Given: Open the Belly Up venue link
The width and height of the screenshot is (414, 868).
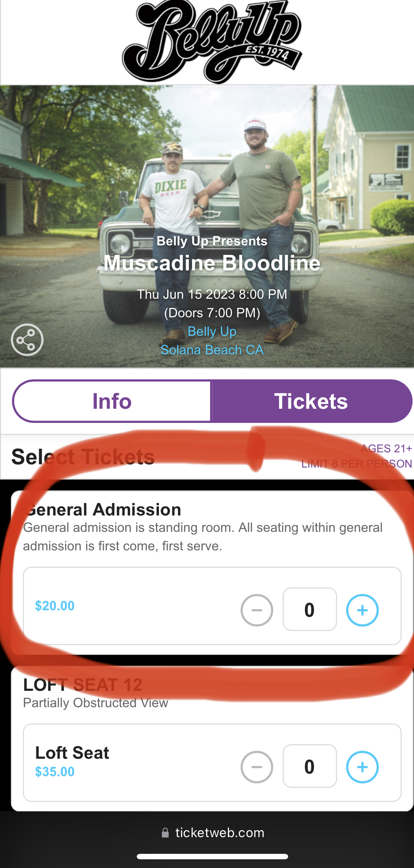Looking at the screenshot, I should 212,331.
